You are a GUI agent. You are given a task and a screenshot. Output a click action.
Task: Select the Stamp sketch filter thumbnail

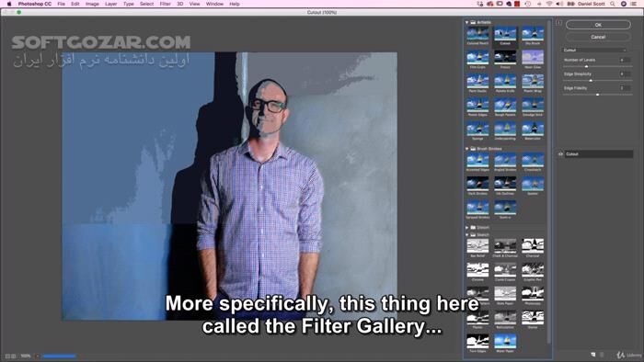pos(533,317)
